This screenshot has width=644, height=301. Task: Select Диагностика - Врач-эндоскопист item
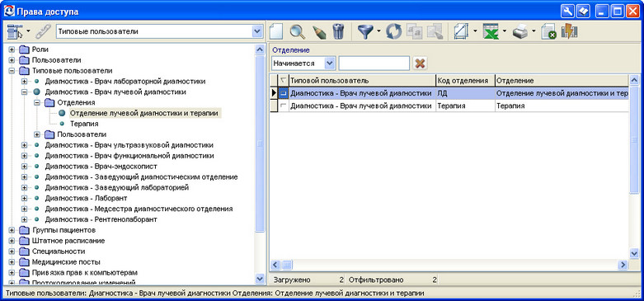pyautogui.click(x=101, y=167)
